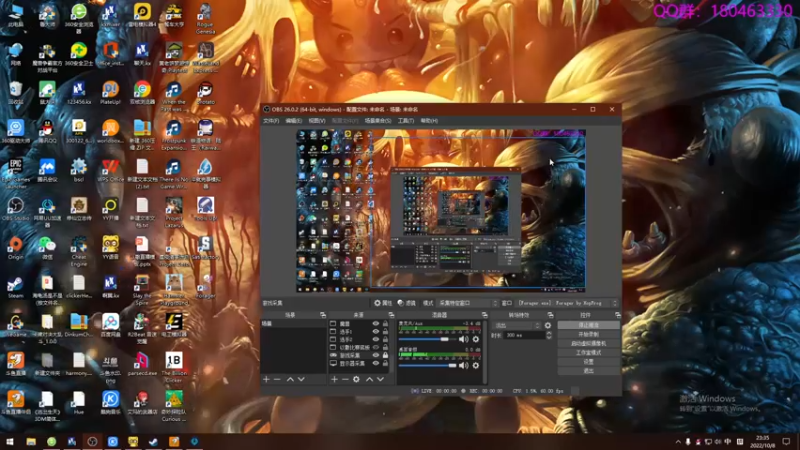Select OBS Studio desktop shortcut

[15, 209]
